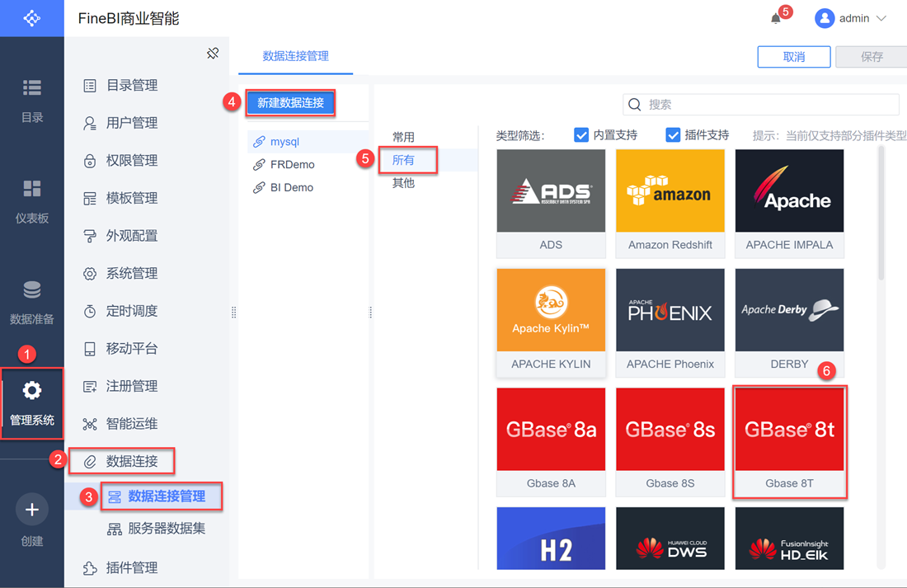Select the Gbase 8S tile
Image resolution: width=907 pixels, height=588 pixels.
(670, 442)
